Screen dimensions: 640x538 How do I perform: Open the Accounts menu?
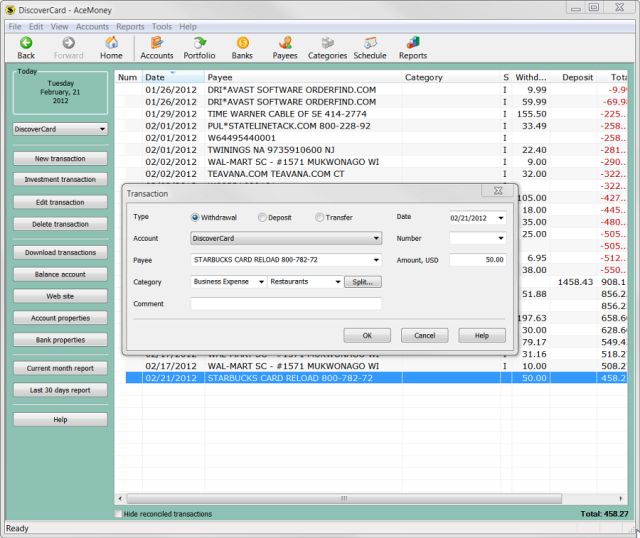[92, 27]
